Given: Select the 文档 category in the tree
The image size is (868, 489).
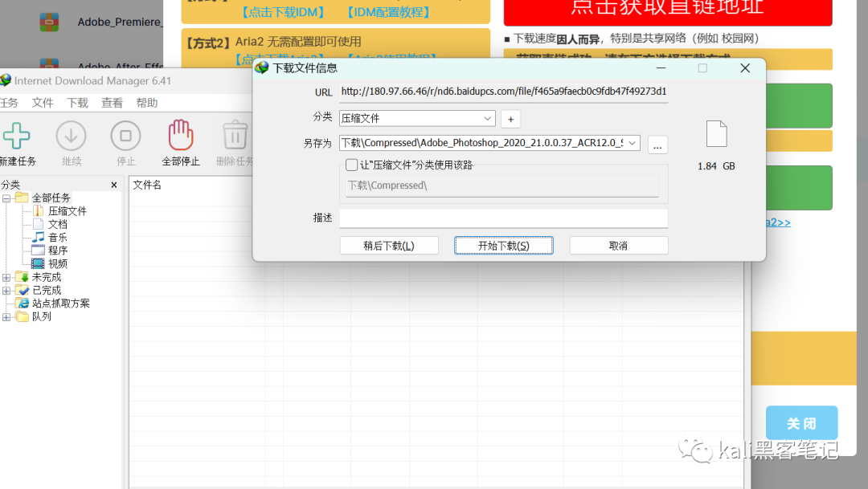Looking at the screenshot, I should [x=58, y=224].
